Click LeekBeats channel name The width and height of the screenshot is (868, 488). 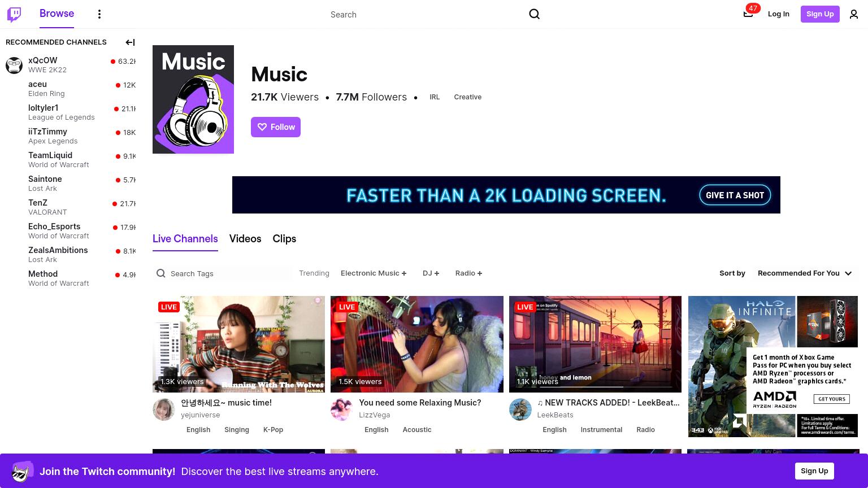coord(555,415)
